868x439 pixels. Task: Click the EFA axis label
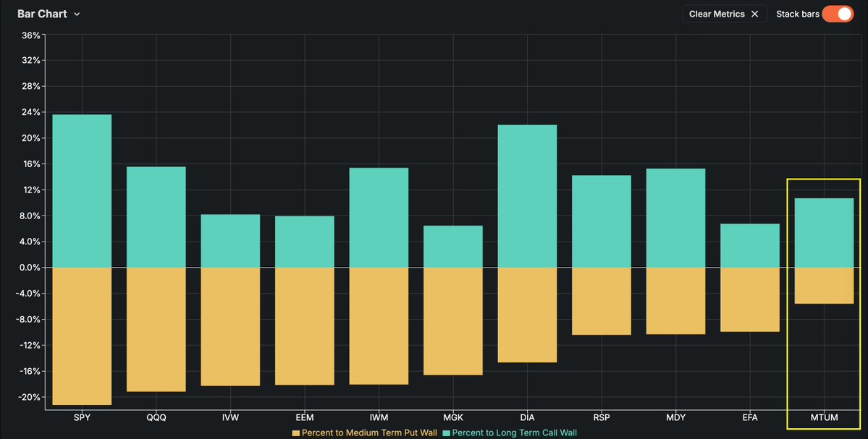[x=749, y=418]
